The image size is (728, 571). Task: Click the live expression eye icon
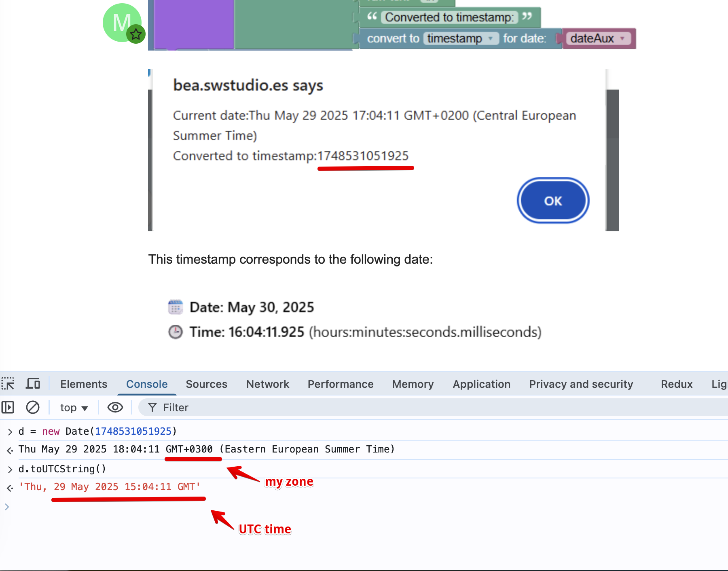[115, 407]
